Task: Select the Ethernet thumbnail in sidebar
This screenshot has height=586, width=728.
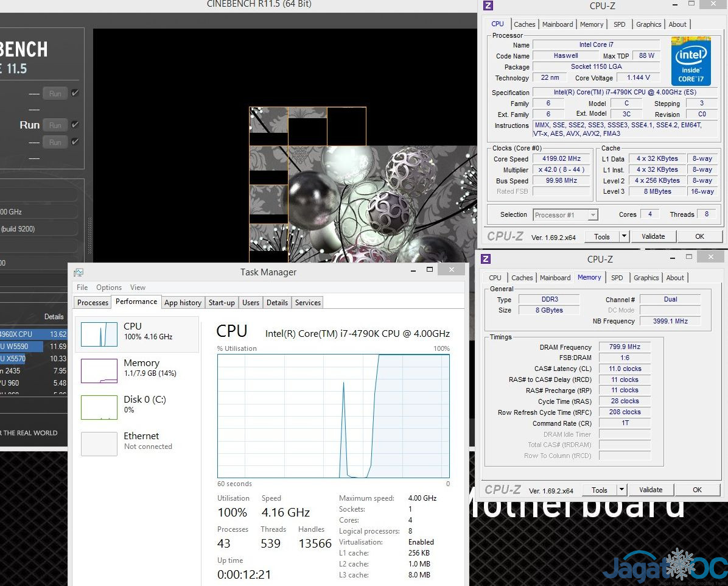Action: coord(99,444)
